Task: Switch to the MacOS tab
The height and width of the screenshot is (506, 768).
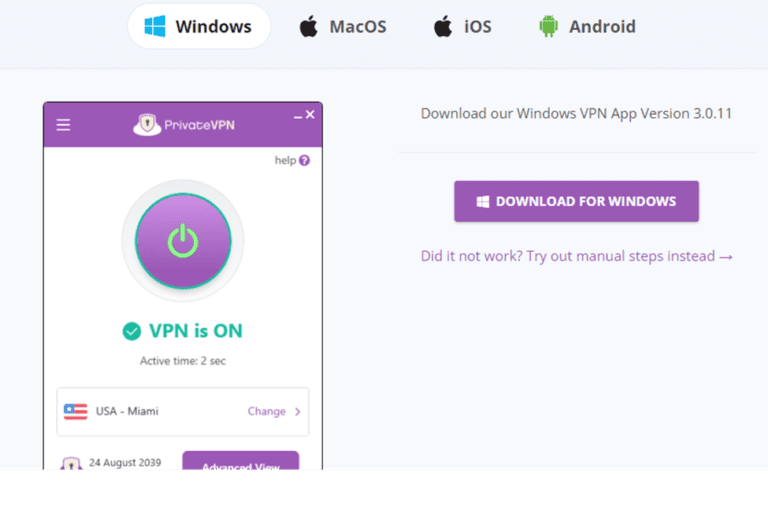Action: [x=342, y=27]
